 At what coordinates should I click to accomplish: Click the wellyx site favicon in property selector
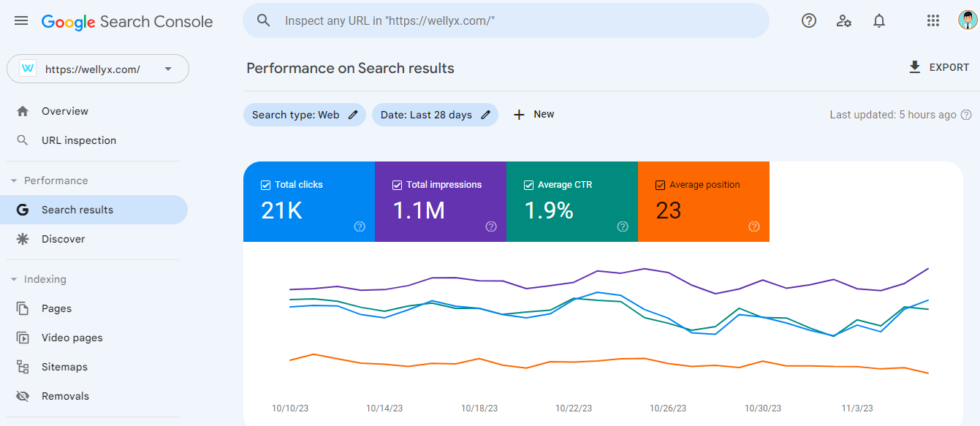[28, 69]
